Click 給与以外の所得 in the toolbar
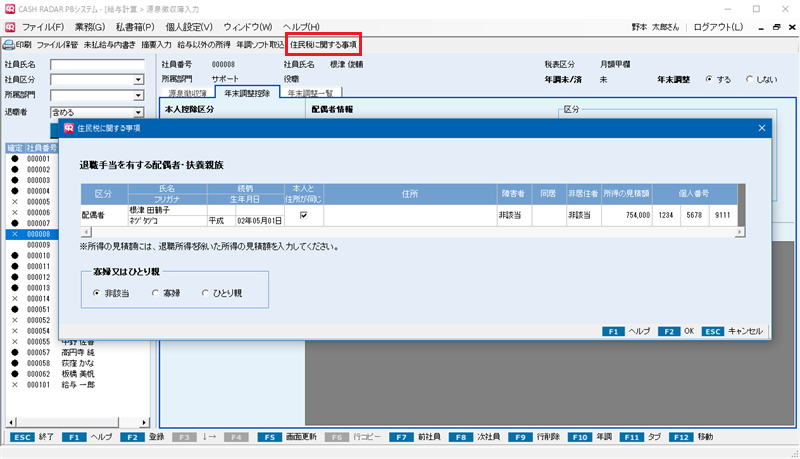Screen dimensions: 800x459 [204, 45]
